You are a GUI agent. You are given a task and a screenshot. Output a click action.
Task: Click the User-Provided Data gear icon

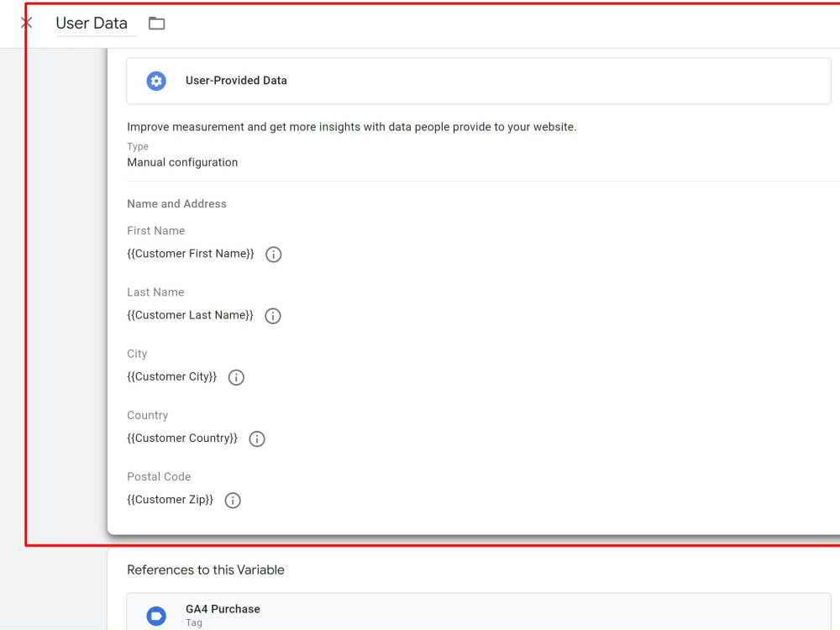156,81
